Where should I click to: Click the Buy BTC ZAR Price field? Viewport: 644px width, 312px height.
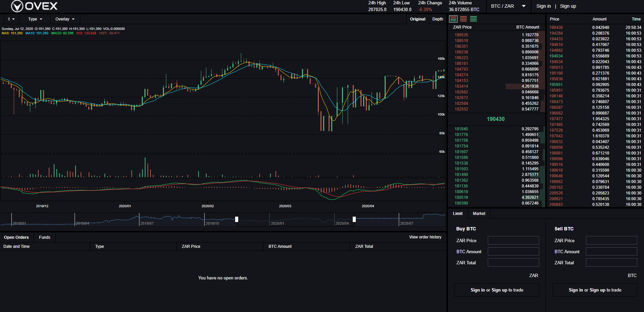click(x=513, y=240)
